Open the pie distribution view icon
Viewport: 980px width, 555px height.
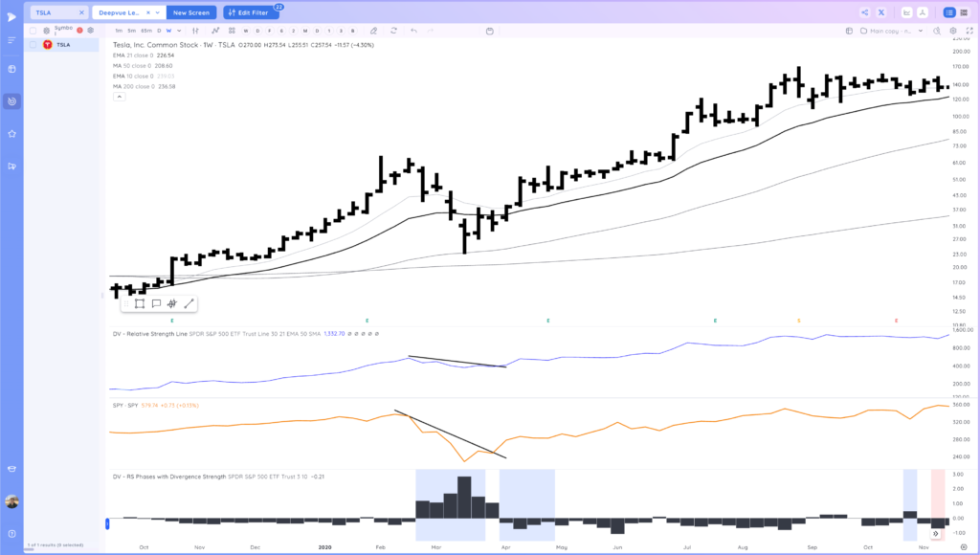(x=923, y=12)
